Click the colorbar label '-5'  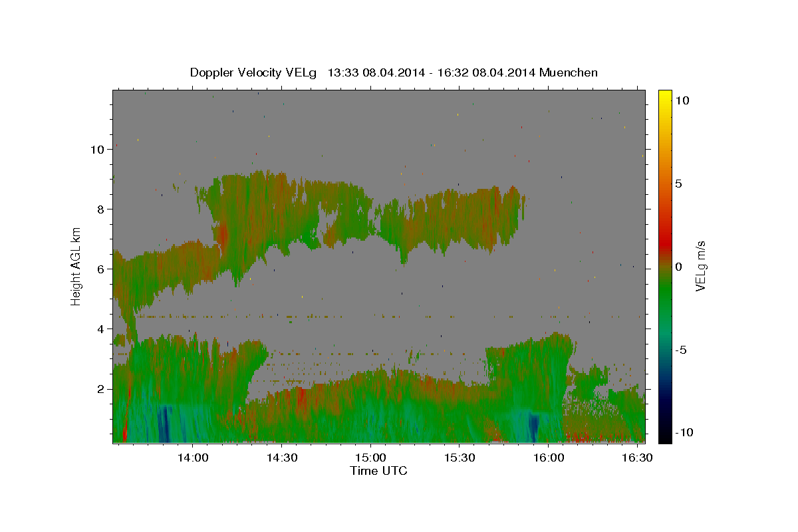click(x=681, y=350)
